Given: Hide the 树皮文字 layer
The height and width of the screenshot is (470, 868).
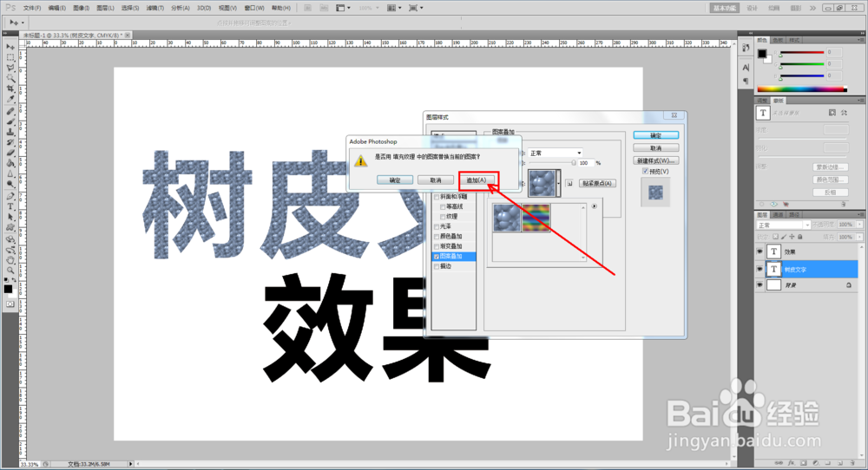Looking at the screenshot, I should click(759, 270).
